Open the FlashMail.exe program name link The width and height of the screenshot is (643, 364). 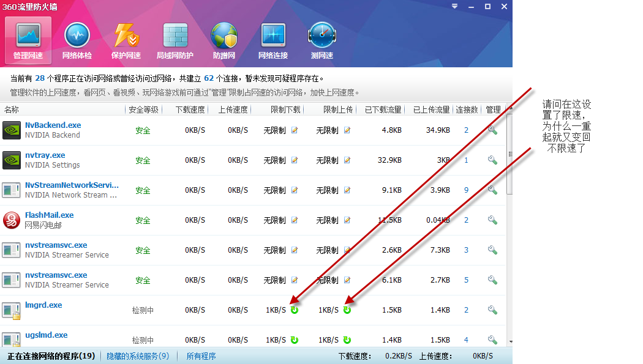pos(49,215)
